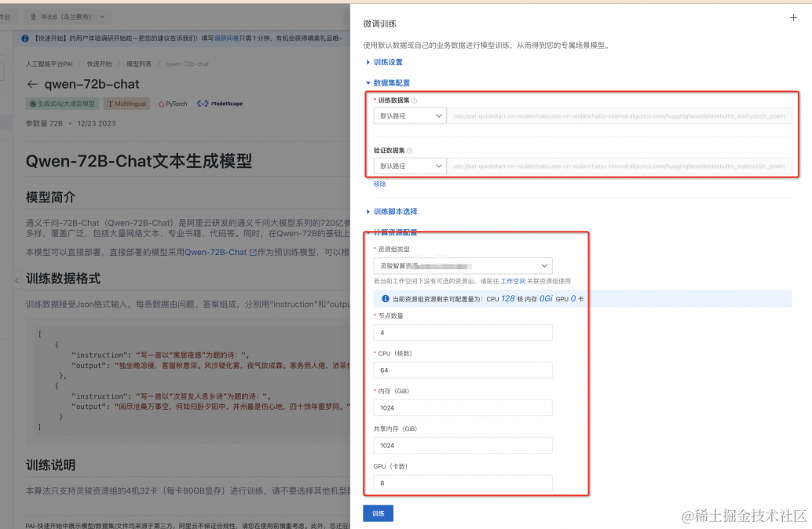Viewport: 812px width, 529px height.
Task: Click the GPU（卡数）input field
Action: click(463, 483)
